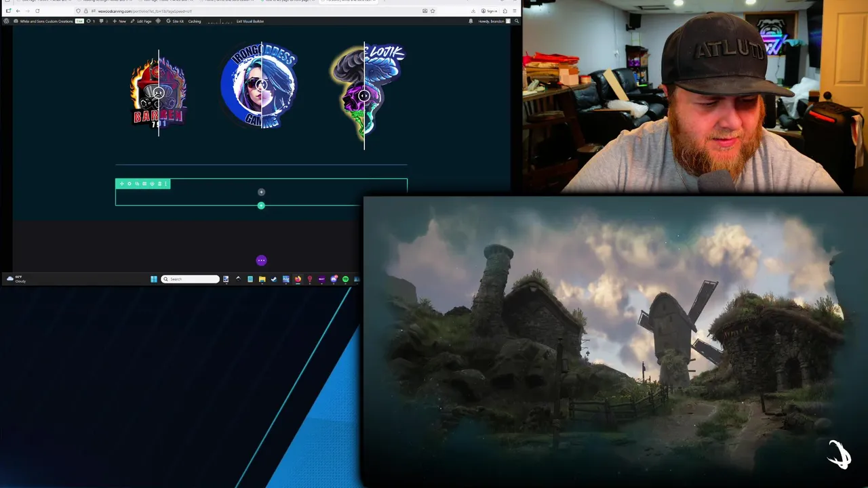
Task: Delete the row using the green toolbar's trash icon
Action: point(159,184)
